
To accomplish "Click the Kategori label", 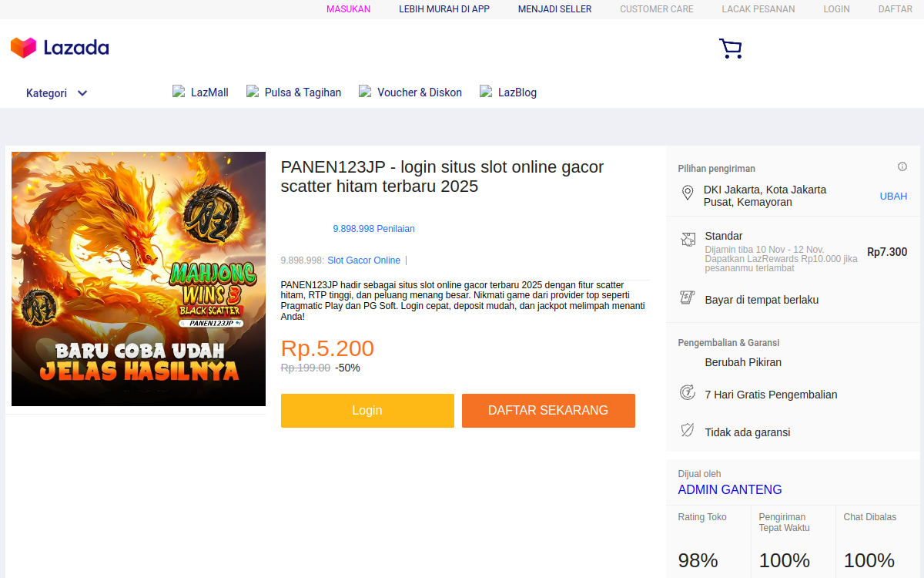I will click(46, 93).
